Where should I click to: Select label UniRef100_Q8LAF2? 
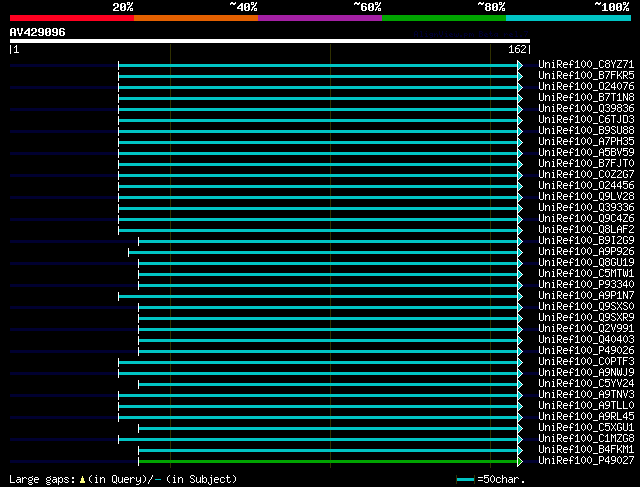(x=586, y=230)
